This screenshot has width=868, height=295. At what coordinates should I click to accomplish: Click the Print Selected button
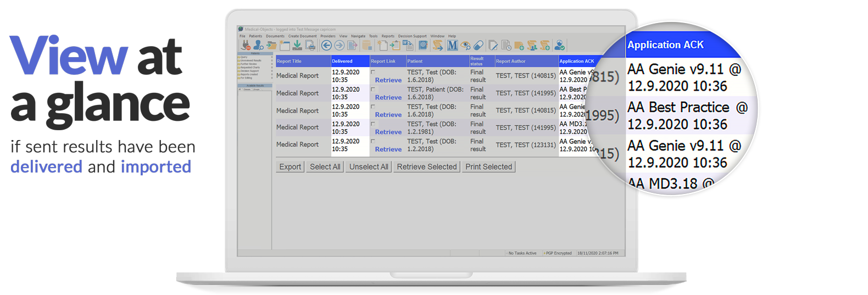488,166
